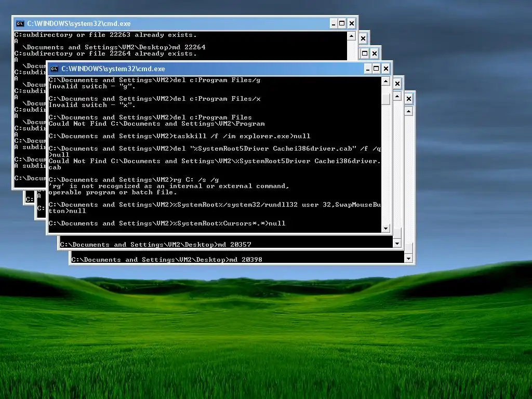Click the scrollbar thumb in the front cmd window

click(x=385, y=99)
